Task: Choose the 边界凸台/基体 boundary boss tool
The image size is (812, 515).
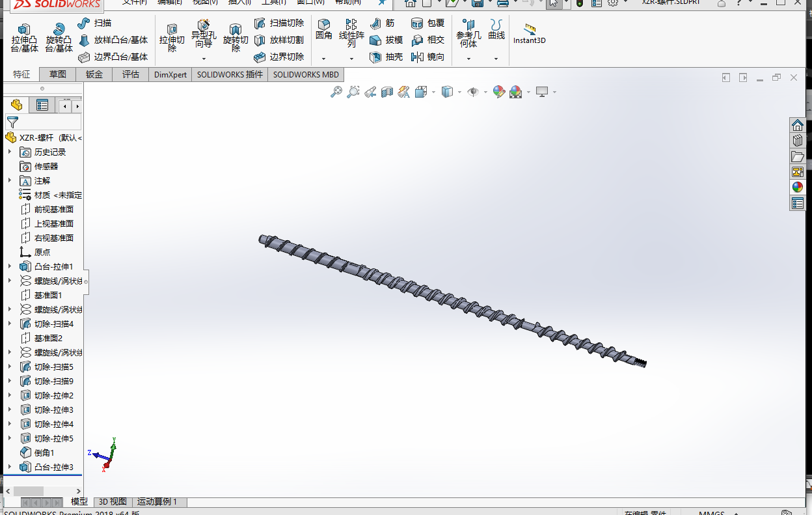Action: (113, 57)
